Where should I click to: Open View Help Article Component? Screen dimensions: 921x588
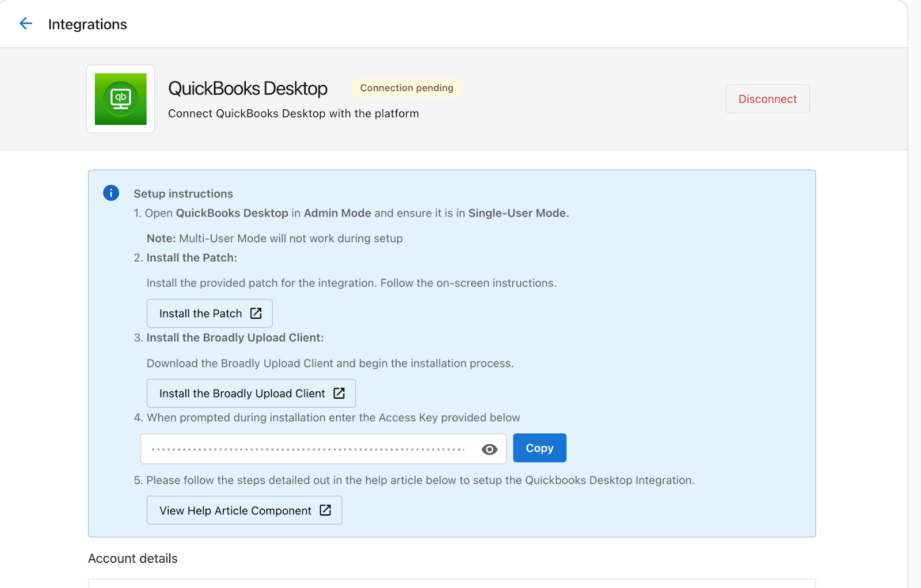coord(244,510)
